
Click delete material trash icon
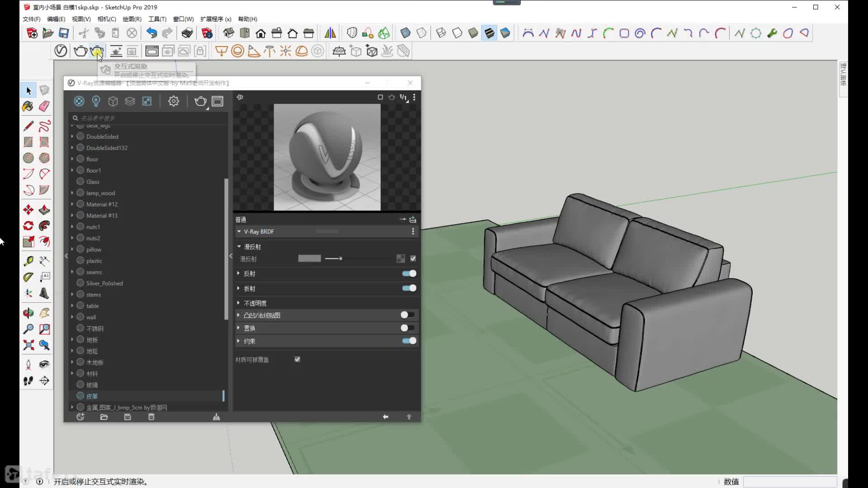(x=151, y=417)
